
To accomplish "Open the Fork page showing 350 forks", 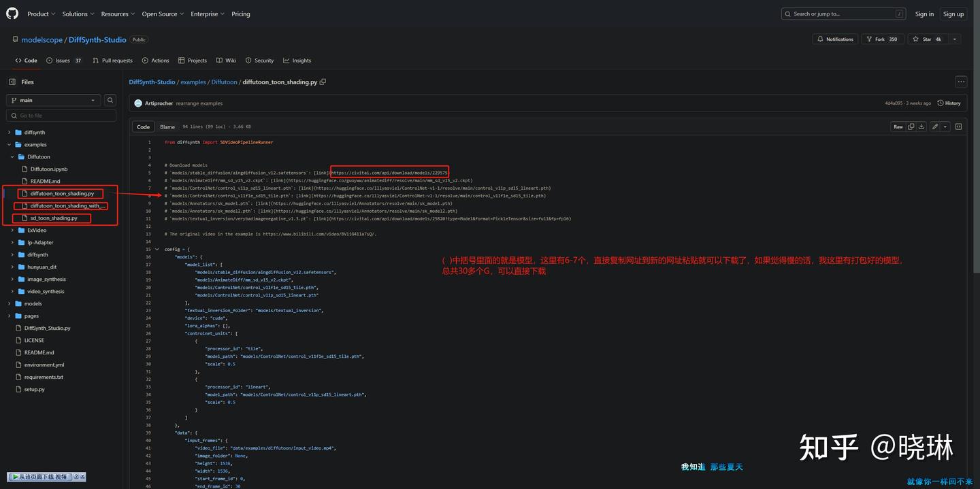I will click(882, 39).
